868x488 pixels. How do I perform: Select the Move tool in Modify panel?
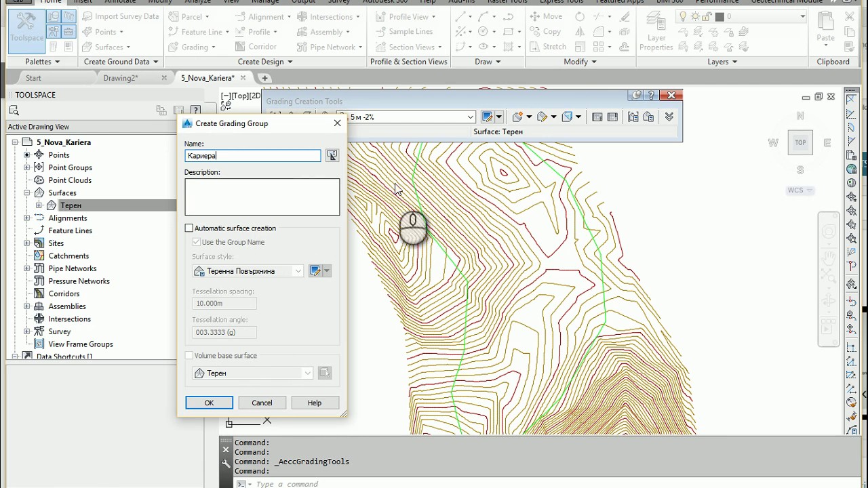pyautogui.click(x=546, y=16)
